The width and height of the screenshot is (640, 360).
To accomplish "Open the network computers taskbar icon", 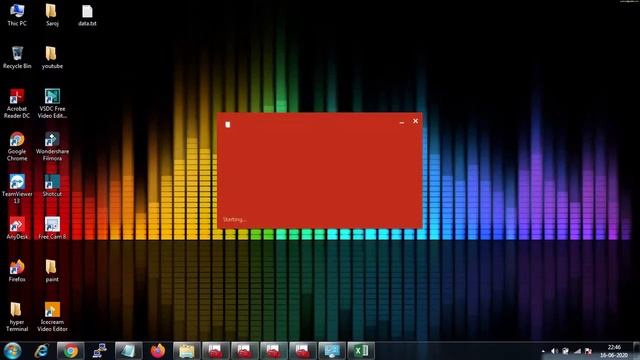I will (x=99, y=351).
